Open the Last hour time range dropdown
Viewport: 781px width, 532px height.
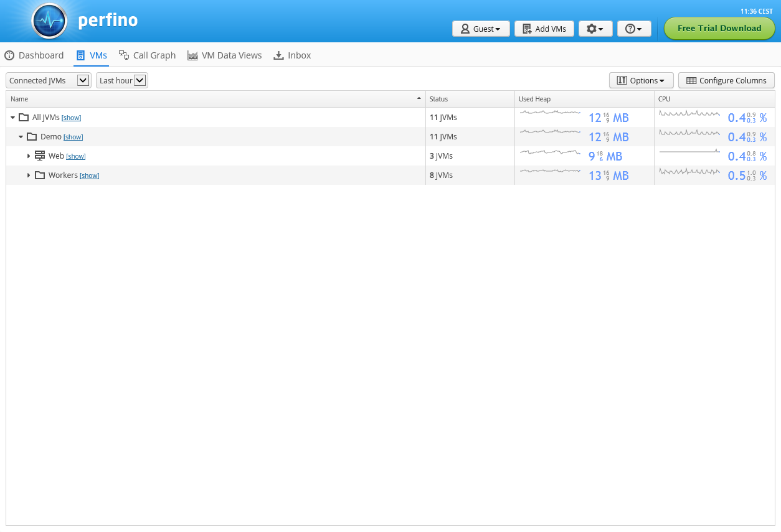point(122,80)
